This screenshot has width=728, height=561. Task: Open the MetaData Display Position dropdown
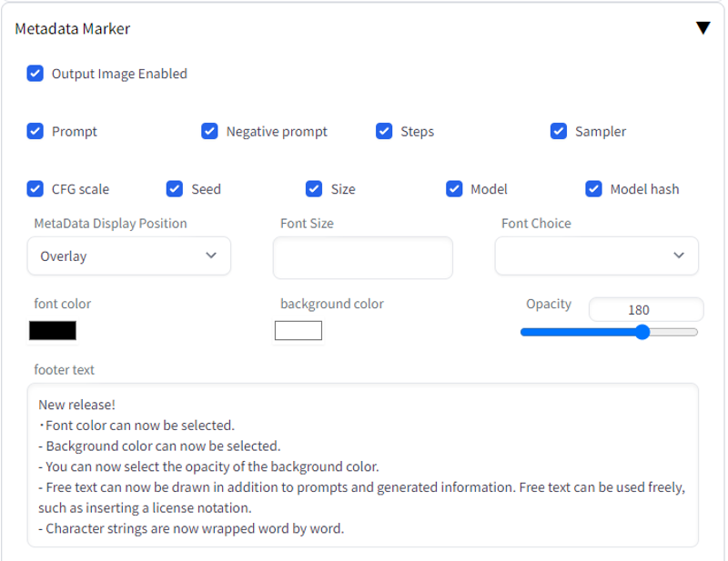point(128,255)
